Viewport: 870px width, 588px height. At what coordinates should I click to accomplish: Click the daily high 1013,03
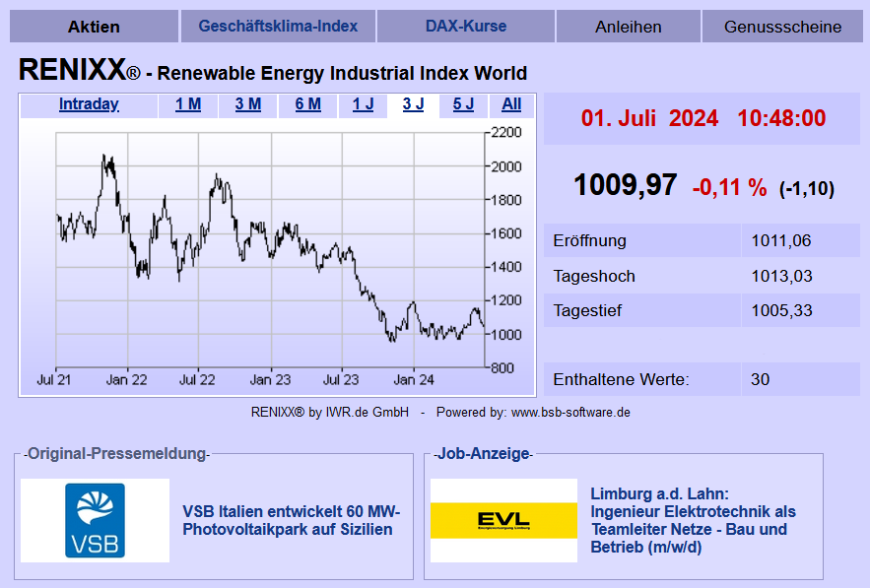tap(781, 276)
